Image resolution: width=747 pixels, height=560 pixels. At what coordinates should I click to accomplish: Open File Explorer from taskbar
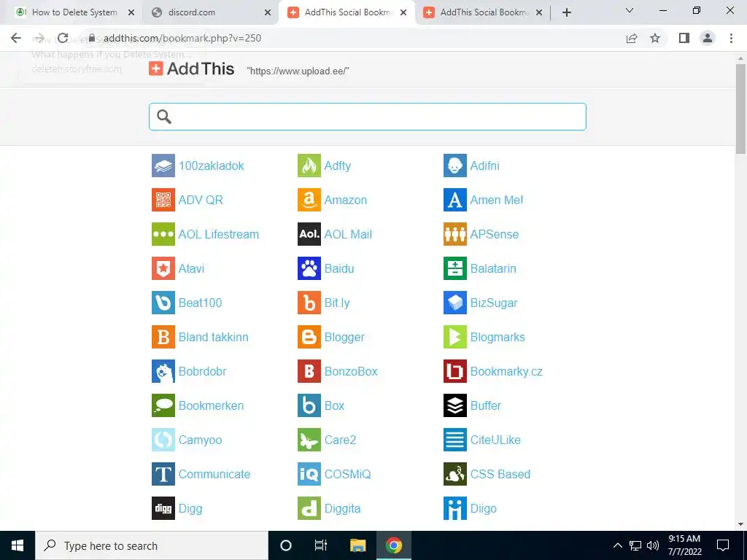[x=357, y=545]
